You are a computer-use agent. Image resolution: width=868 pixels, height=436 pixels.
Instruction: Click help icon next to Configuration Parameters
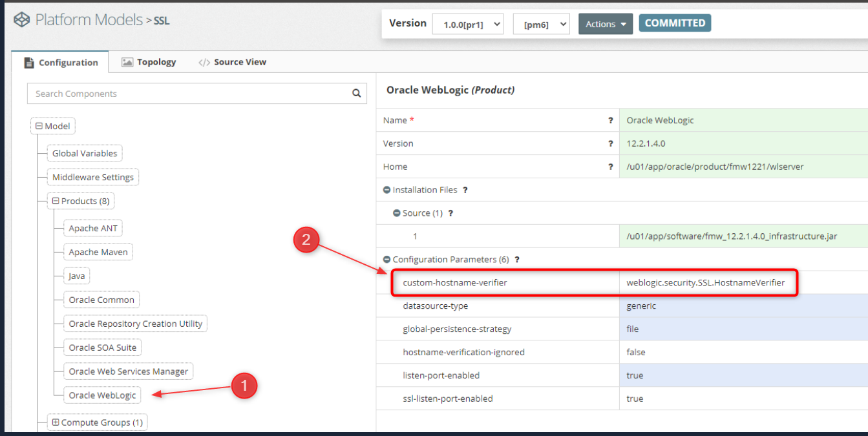[517, 260]
